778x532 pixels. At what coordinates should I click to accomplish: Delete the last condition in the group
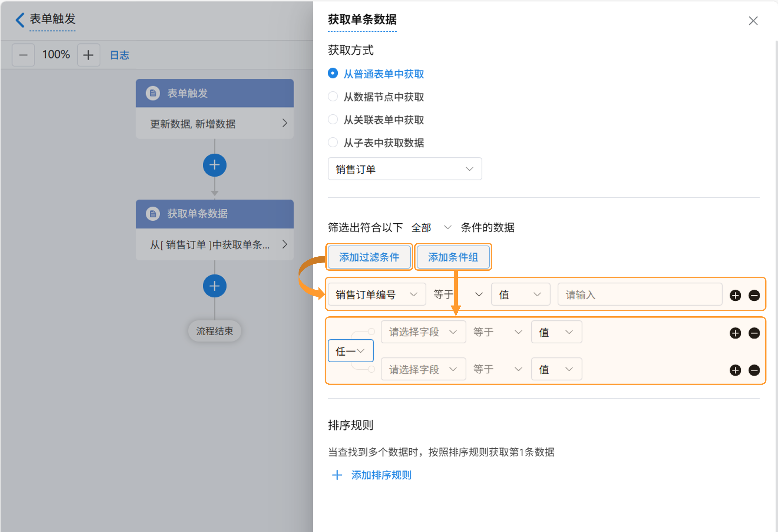click(754, 370)
